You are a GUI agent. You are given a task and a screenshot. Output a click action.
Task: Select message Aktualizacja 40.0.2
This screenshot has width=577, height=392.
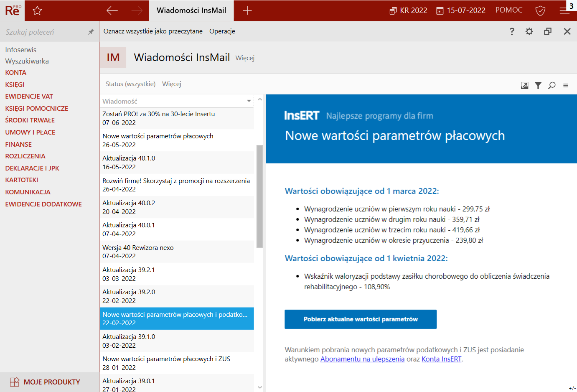[x=177, y=207]
